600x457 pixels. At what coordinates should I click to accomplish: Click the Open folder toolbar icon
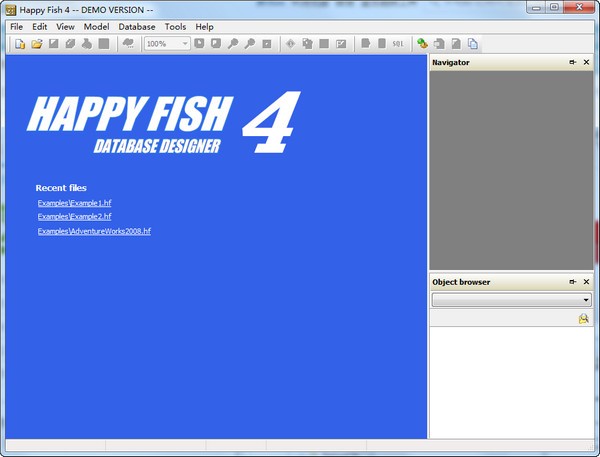[x=37, y=44]
